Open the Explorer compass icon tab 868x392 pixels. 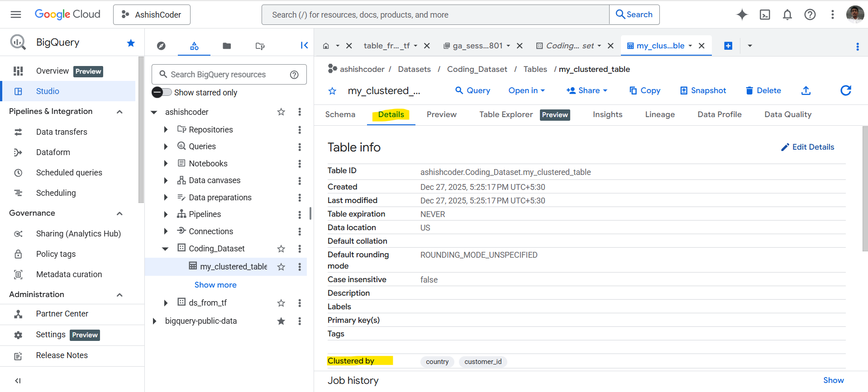pyautogui.click(x=161, y=46)
